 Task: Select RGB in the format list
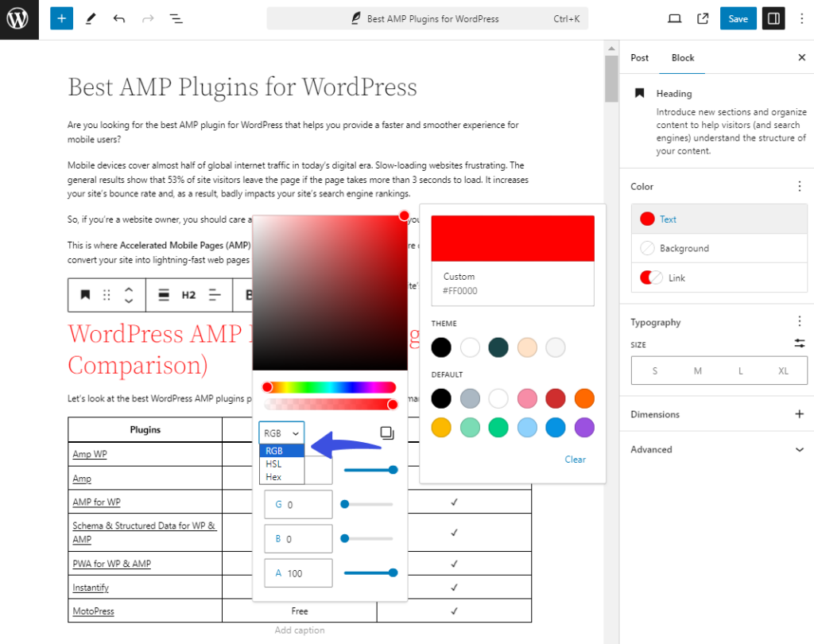[281, 451]
